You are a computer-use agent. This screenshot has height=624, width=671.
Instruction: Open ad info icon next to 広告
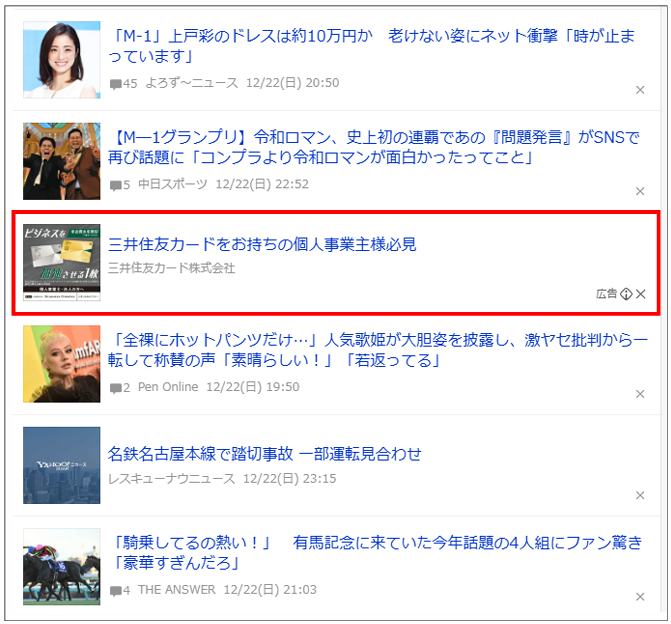tap(626, 294)
